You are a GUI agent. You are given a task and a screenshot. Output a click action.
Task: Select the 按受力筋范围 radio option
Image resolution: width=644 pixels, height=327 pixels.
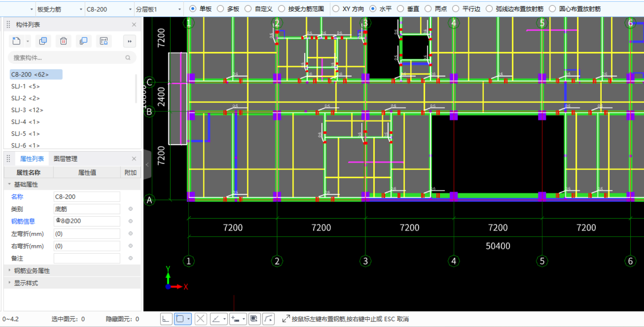click(x=282, y=9)
